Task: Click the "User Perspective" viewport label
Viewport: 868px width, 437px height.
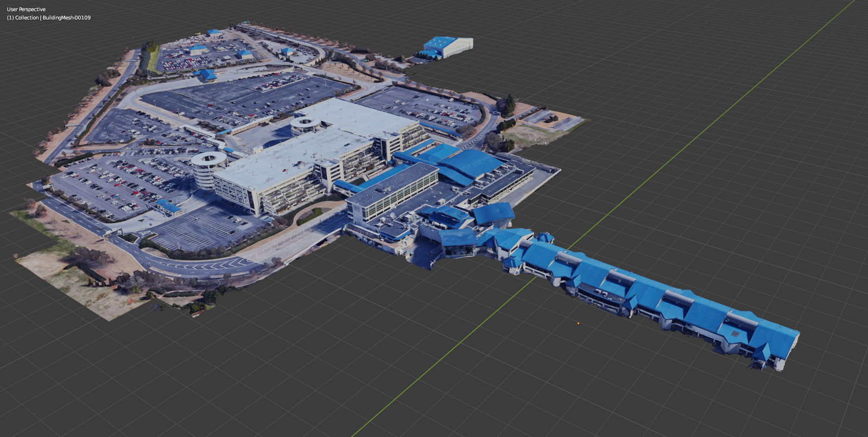Action: 26,9
